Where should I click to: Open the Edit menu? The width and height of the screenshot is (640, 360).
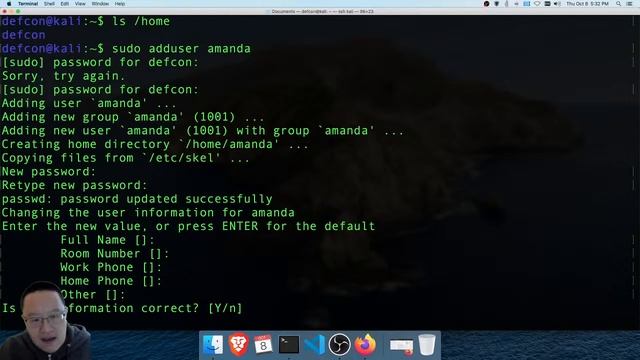tap(64, 4)
